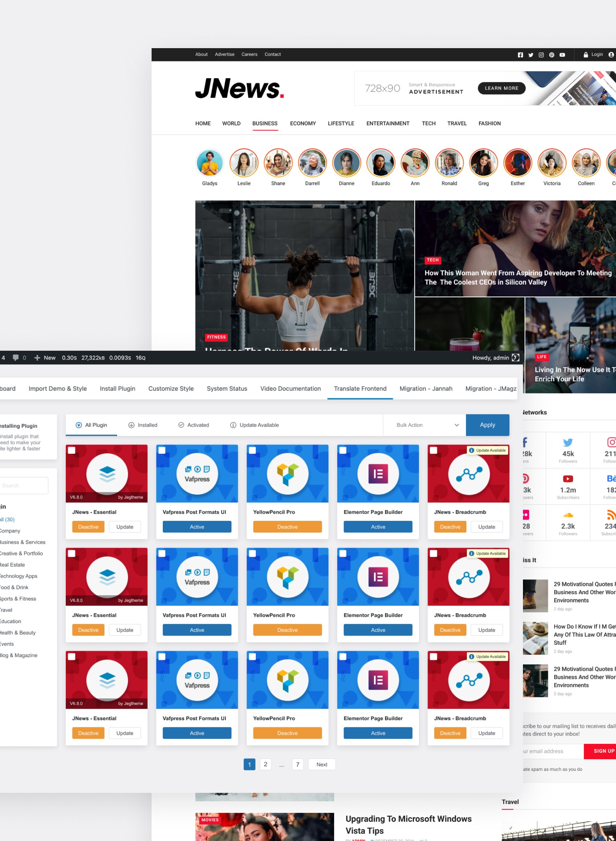The width and height of the screenshot is (616, 841).
Task: Tick checkbox on top-row Vafpress Post Formats card
Action: click(162, 450)
